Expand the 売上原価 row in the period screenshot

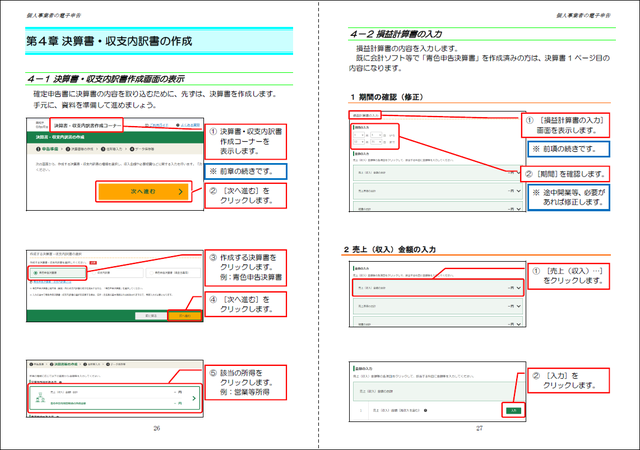point(438,191)
